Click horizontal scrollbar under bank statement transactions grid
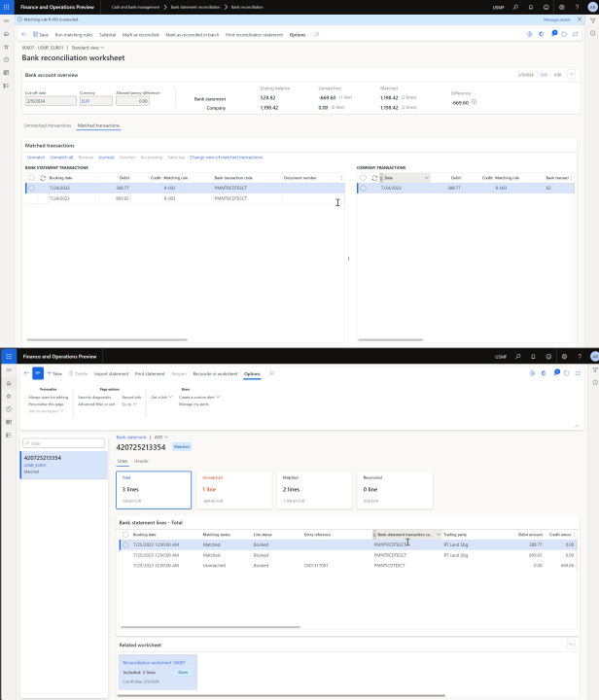 (x=107, y=339)
